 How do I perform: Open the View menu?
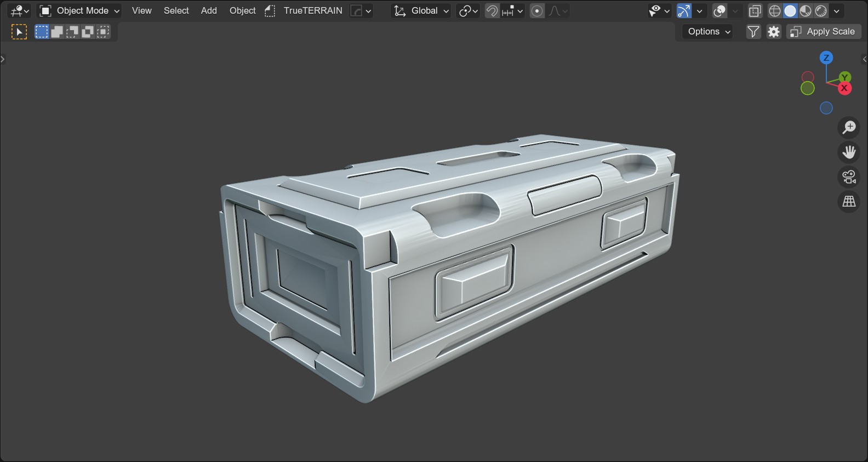(x=142, y=10)
